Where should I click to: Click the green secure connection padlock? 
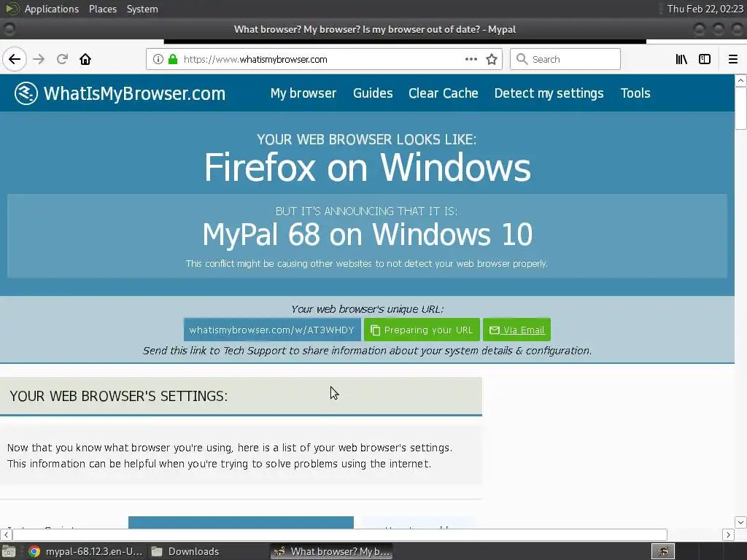173,59
